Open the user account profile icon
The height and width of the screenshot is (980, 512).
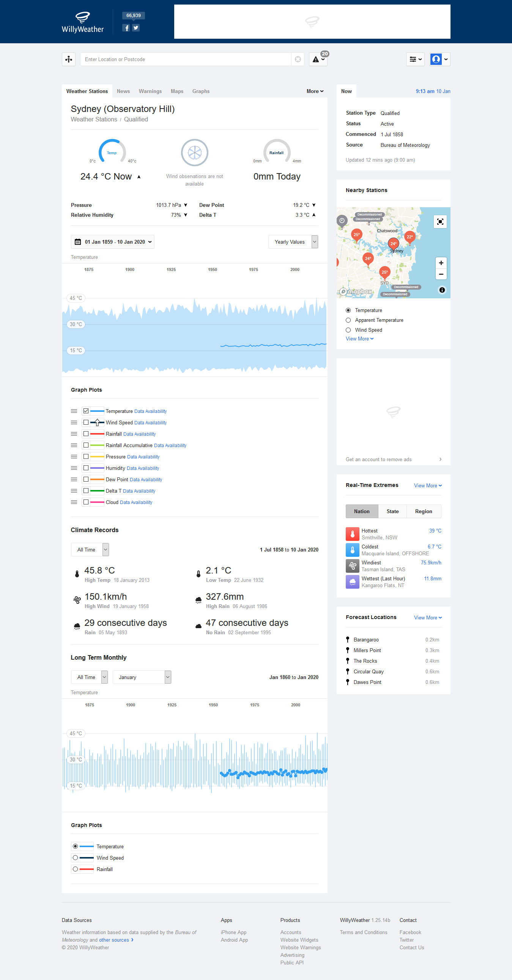pyautogui.click(x=440, y=59)
